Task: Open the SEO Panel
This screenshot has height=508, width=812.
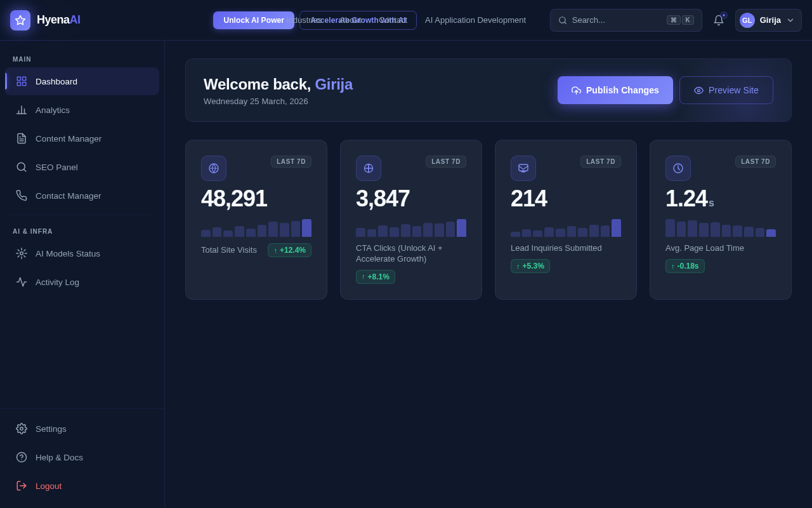Action: (x=56, y=167)
